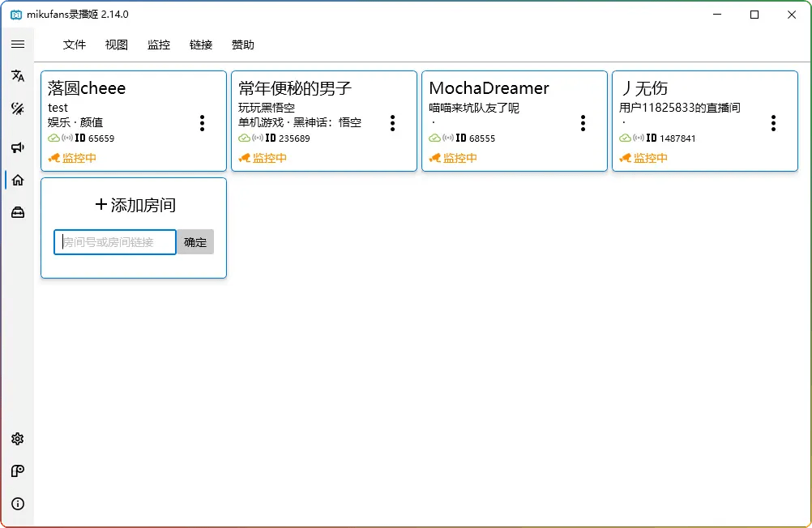812x528 pixels.
Task: Open the three-dot menu on 常年便秘的男子 card
Action: 392,123
